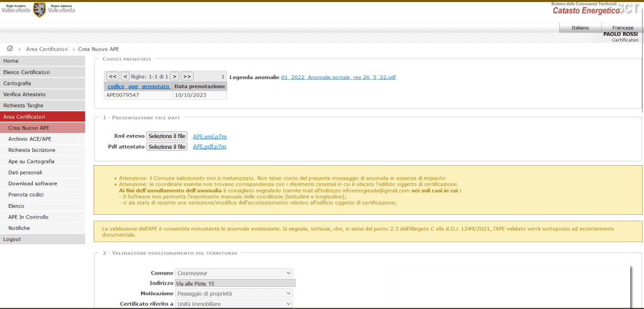
Task: Open the APE.pdf.p7m file link
Action: 209,147
